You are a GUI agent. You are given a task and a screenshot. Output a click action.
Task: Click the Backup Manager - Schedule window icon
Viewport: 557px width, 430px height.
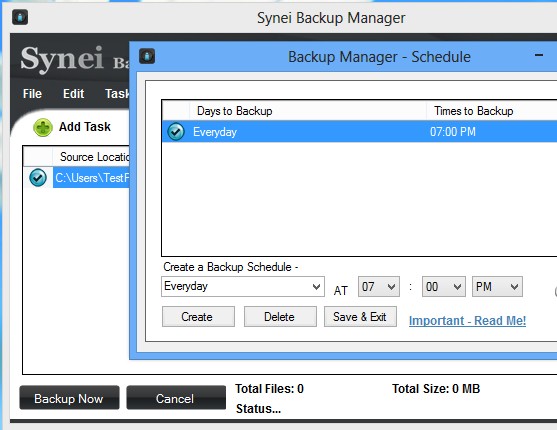pyautogui.click(x=147, y=56)
